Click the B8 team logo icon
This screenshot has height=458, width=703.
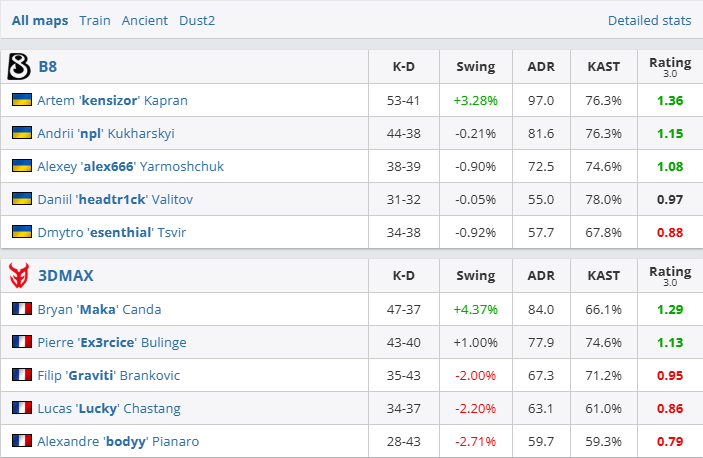pos(18,67)
